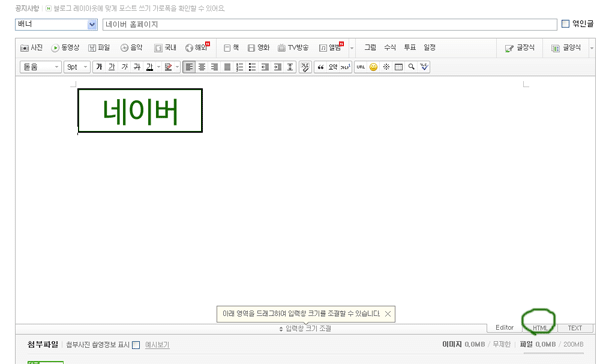Insert a table

[399, 67]
